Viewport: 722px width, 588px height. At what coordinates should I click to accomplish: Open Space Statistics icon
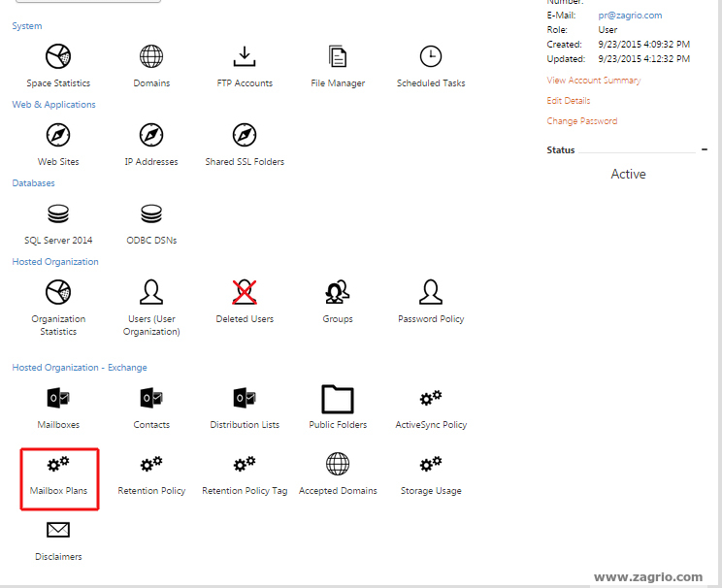pos(58,56)
